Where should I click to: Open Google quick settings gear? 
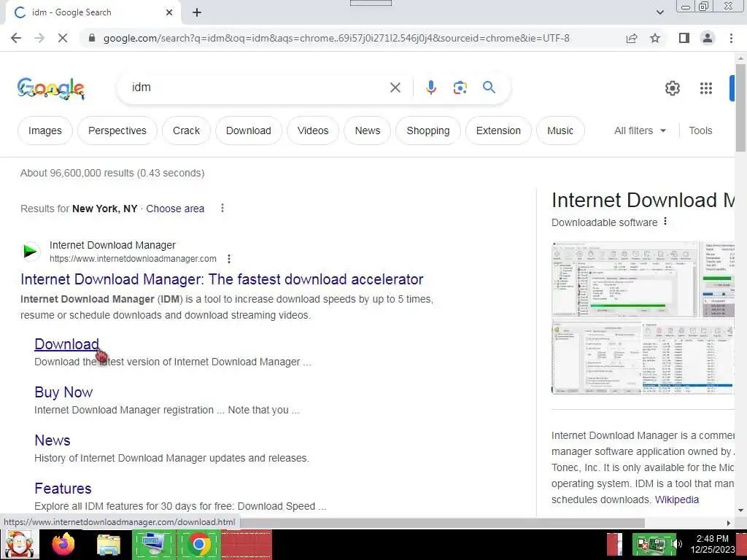point(672,88)
